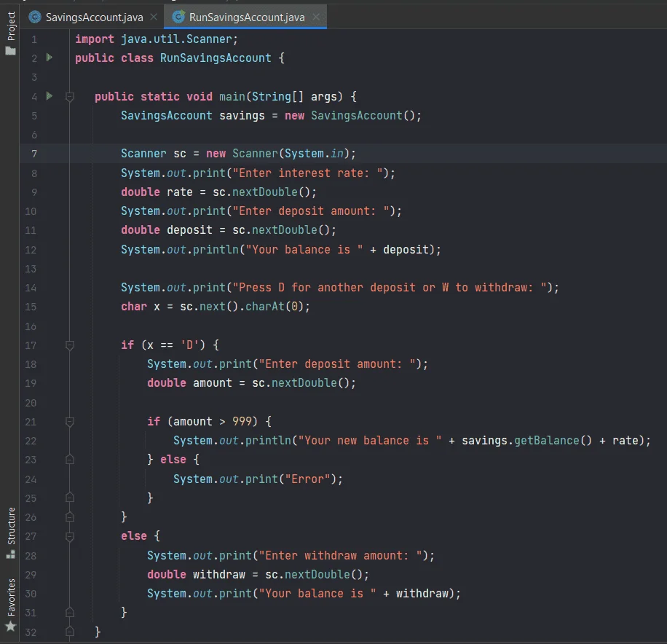Run the RunSavingsAccount class from line 2

(50, 58)
